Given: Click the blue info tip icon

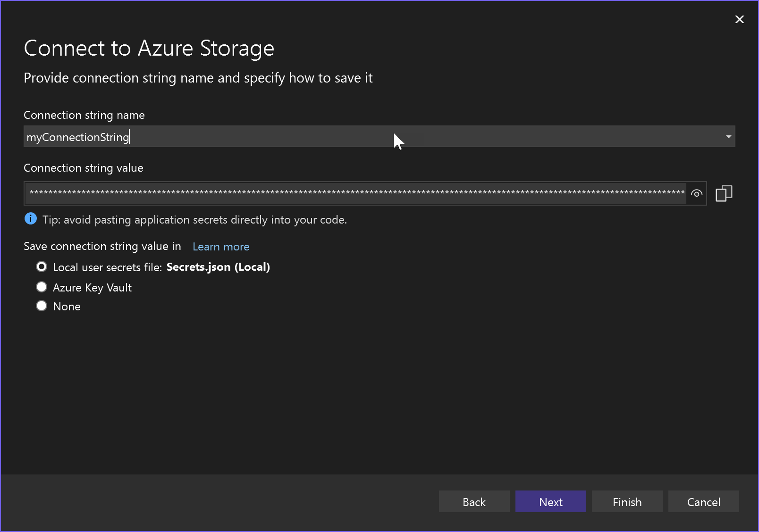Looking at the screenshot, I should coord(31,219).
